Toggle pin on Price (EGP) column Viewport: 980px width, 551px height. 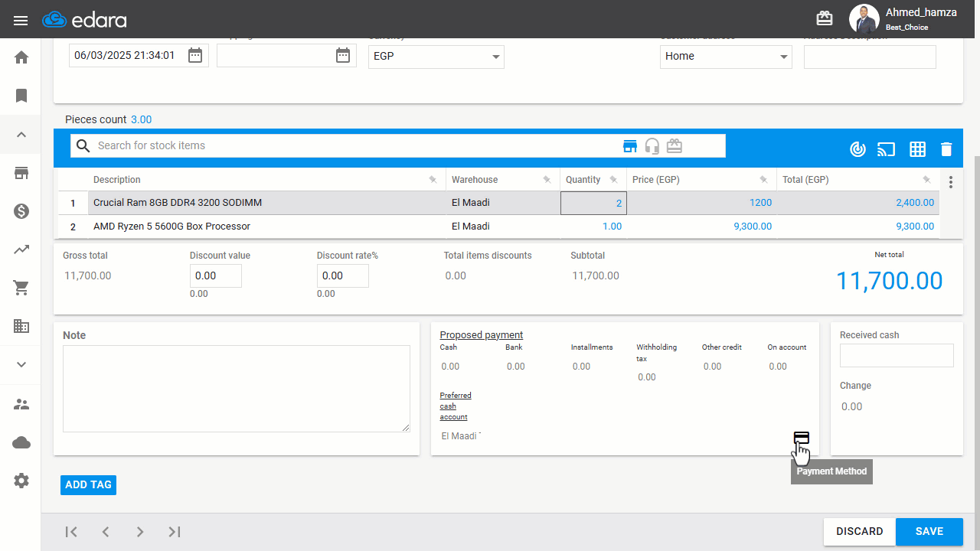763,180
